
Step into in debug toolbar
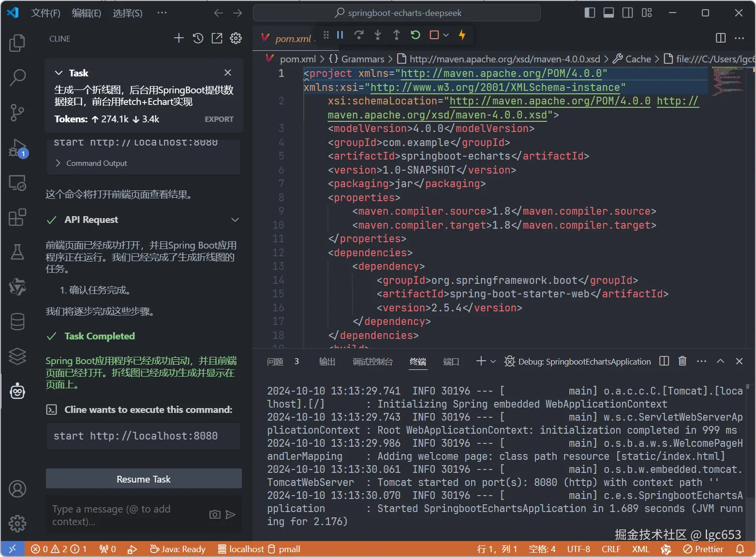click(378, 35)
